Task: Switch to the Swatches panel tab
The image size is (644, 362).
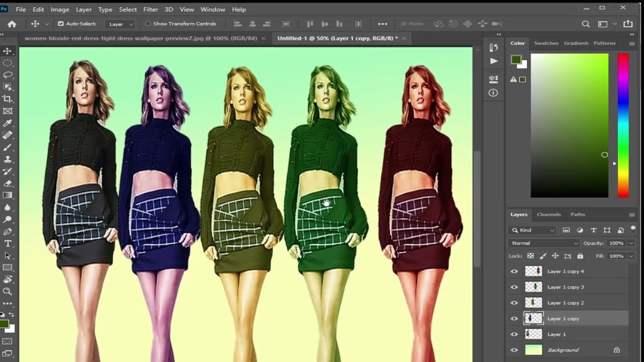Action: [546, 43]
